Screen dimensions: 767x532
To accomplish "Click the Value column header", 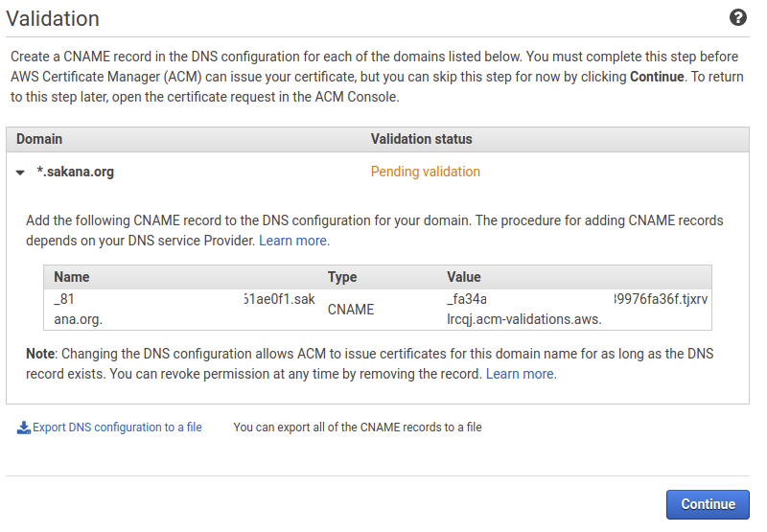I will coord(463,277).
